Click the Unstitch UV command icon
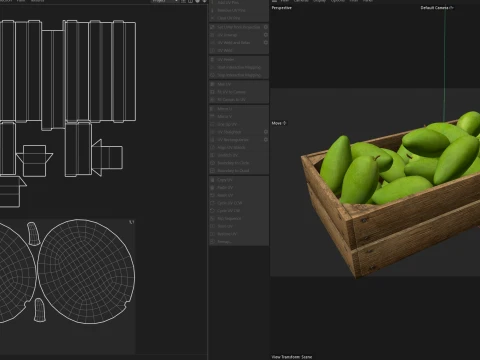The height and width of the screenshot is (360, 480). (213, 155)
